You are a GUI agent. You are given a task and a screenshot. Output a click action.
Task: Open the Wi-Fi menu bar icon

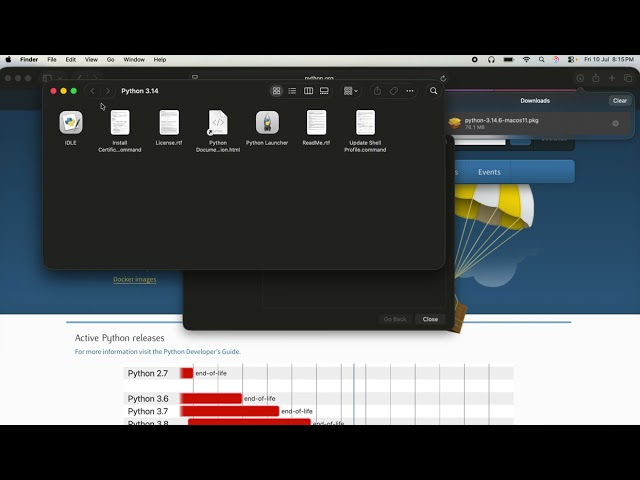coord(527,60)
